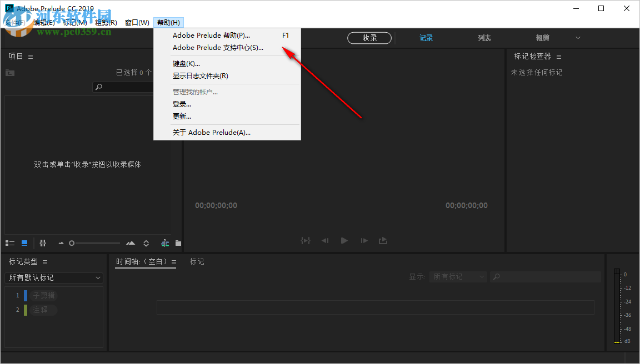Click the step forward playback icon
Viewport: 640px width, 364px height.
(x=364, y=240)
